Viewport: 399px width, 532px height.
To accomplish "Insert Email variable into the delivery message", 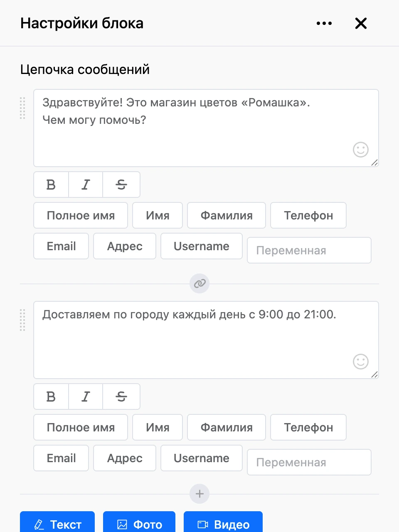I will 61,458.
